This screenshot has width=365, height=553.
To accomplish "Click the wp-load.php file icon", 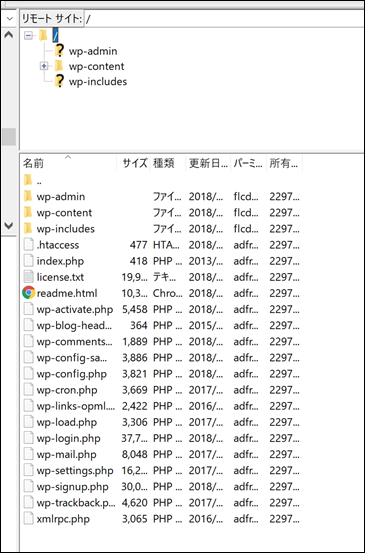I will (x=29, y=422).
